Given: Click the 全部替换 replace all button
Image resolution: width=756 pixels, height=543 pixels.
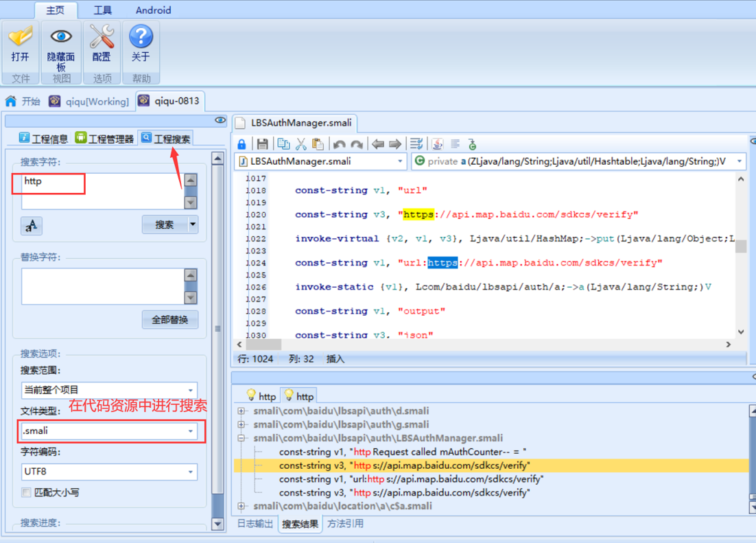Looking at the screenshot, I should 169,319.
